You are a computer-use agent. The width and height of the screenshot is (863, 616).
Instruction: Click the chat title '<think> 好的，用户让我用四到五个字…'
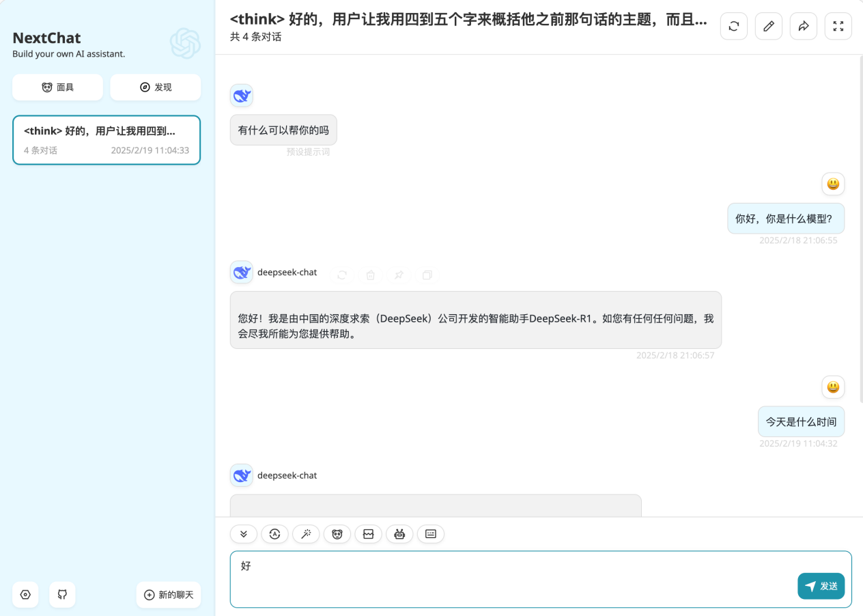pos(468,20)
